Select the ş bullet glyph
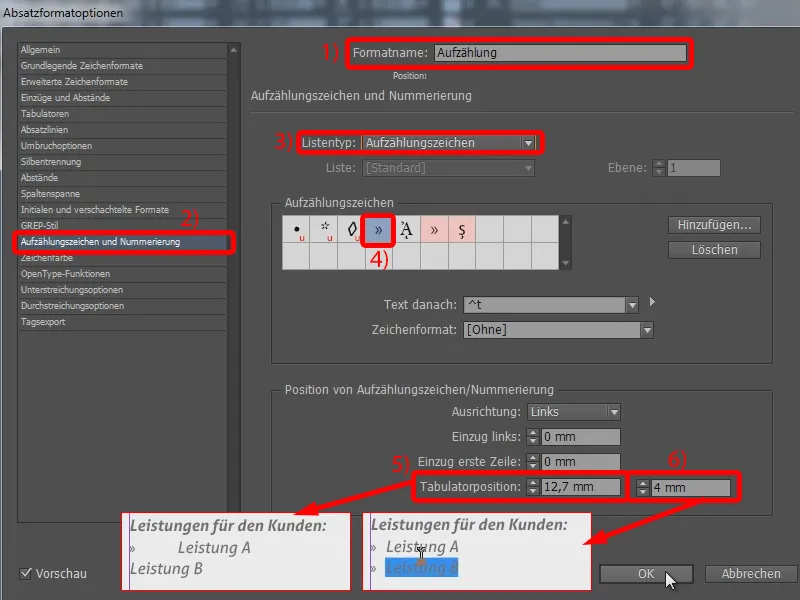This screenshot has width=800, height=600. [462, 230]
